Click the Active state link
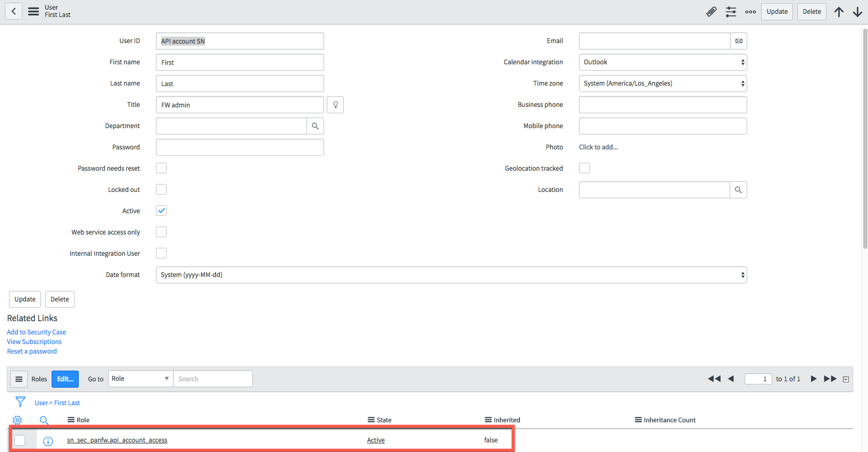This screenshot has height=452, width=868. [x=376, y=440]
